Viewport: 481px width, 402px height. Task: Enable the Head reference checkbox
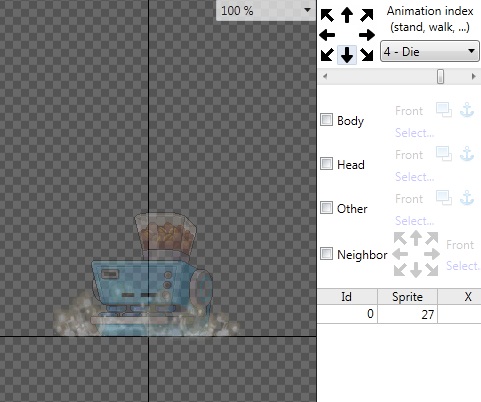point(326,164)
